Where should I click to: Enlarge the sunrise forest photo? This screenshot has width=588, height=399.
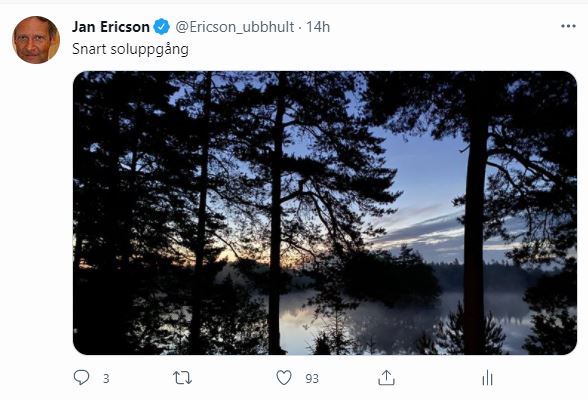[325, 213]
